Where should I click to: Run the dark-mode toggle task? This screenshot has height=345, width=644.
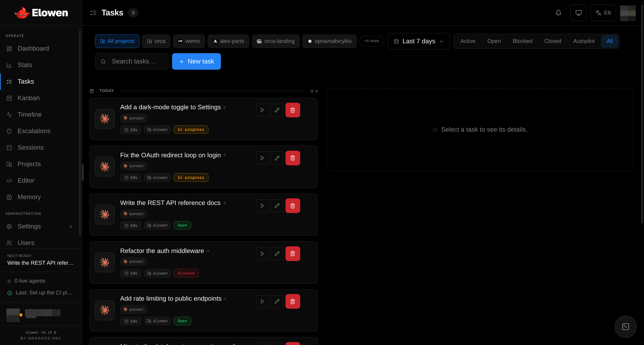(x=262, y=110)
